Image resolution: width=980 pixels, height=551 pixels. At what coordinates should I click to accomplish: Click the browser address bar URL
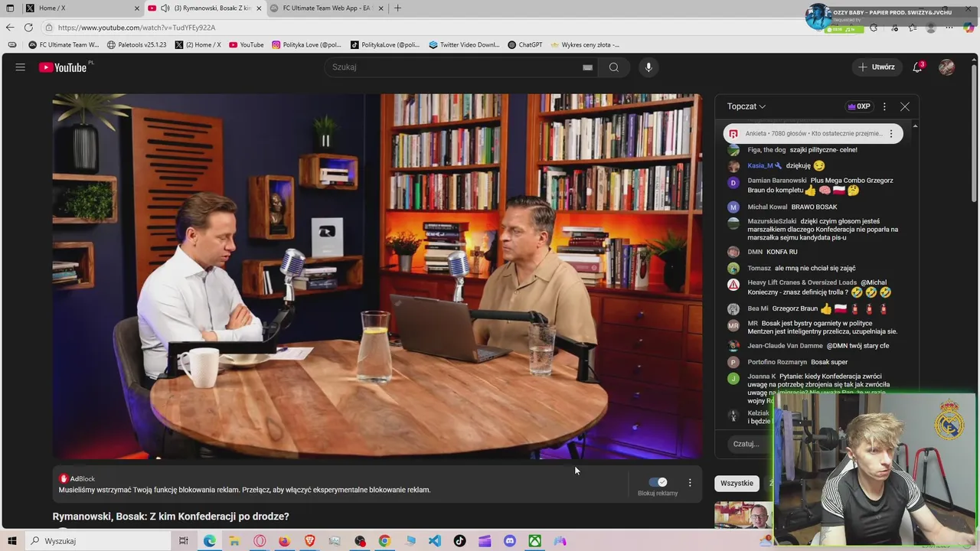point(137,28)
